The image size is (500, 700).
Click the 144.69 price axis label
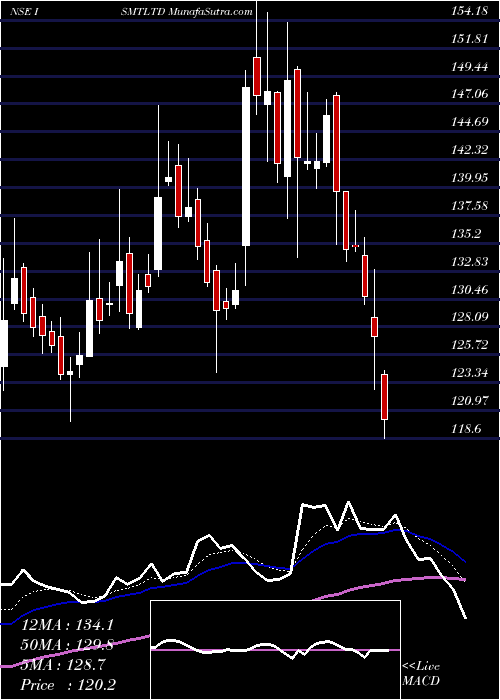pyautogui.click(x=470, y=122)
